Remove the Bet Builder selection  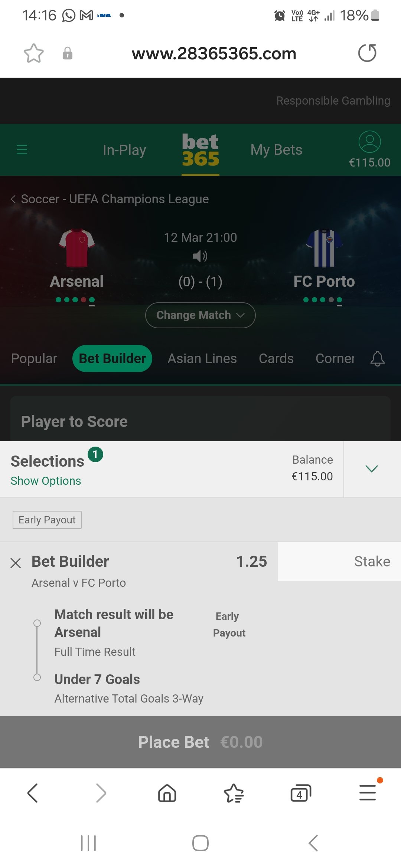(16, 563)
